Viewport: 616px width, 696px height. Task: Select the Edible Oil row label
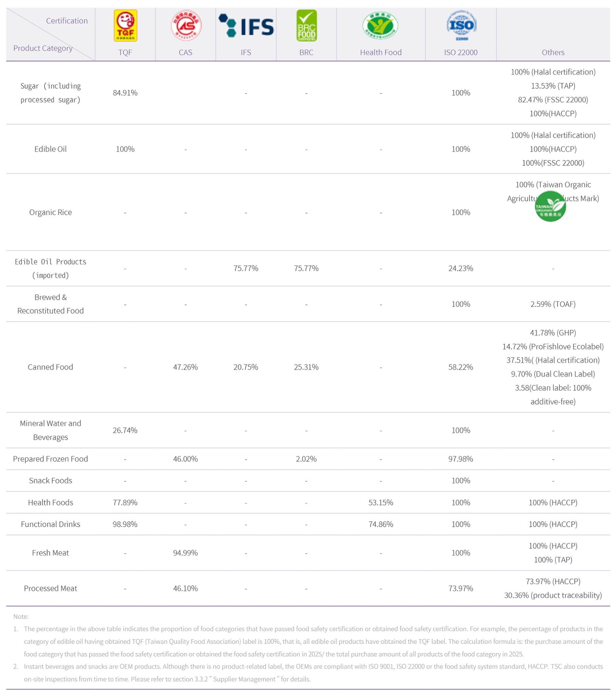tap(50, 149)
